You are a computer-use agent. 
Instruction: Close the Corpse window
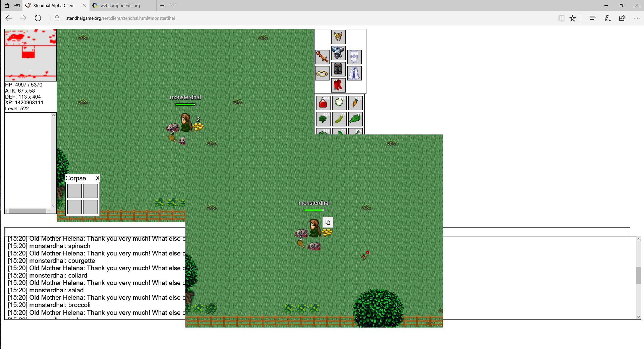click(98, 178)
